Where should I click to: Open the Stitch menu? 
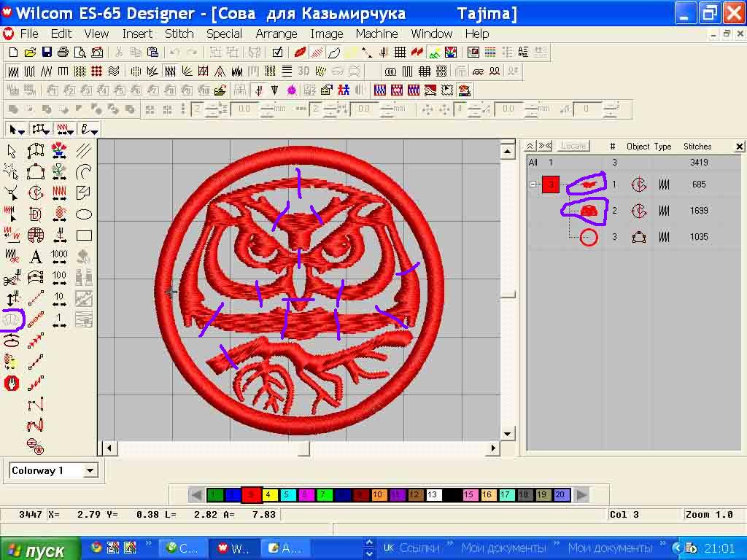point(179,34)
